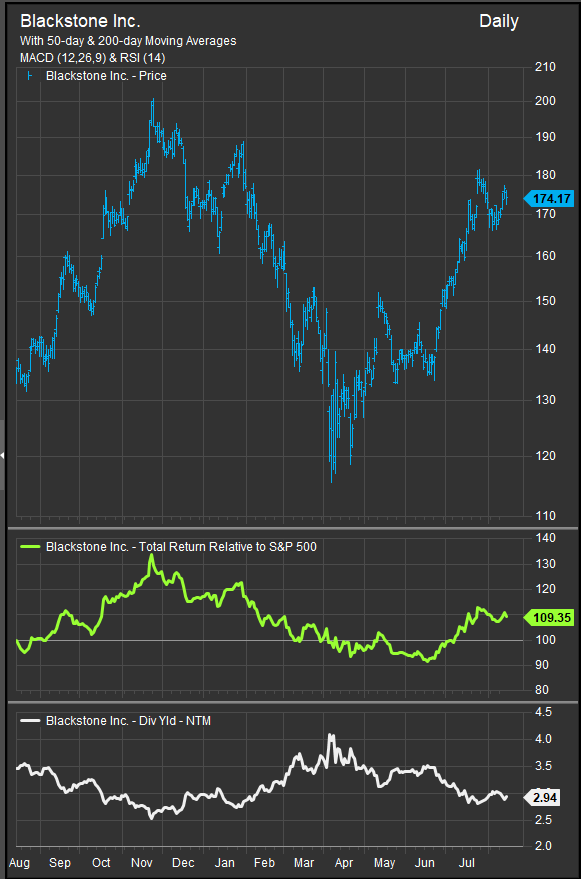Click the May label on time axis
581x879 pixels.
(x=384, y=862)
